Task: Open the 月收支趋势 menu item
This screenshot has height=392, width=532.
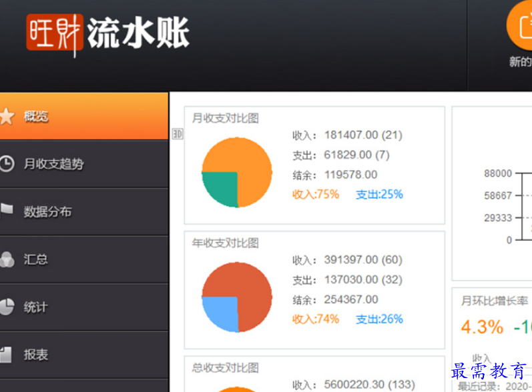Action: (x=84, y=163)
